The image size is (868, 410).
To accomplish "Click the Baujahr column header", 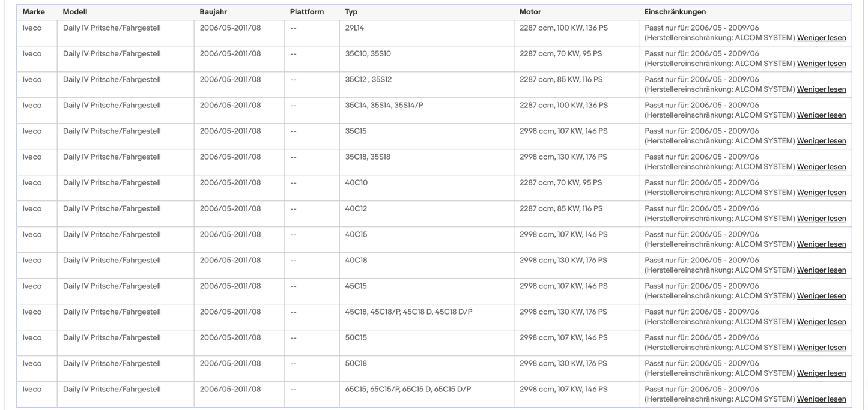I will click(x=213, y=12).
